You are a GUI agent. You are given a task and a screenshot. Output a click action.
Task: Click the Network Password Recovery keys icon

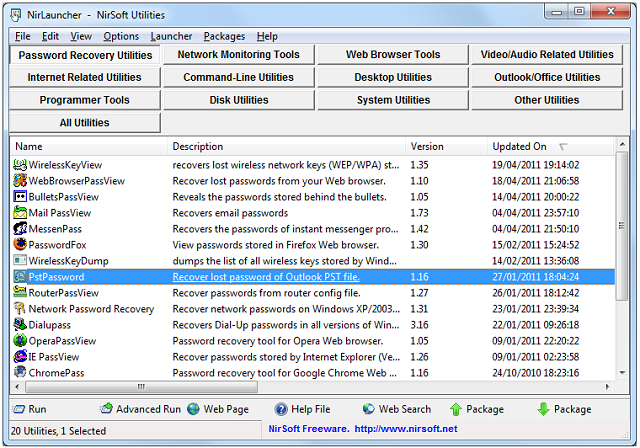point(20,309)
